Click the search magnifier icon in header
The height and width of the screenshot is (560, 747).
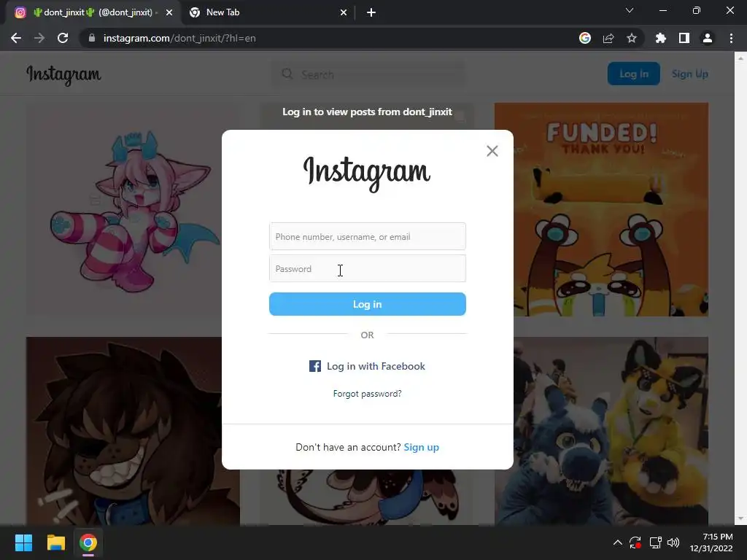pos(287,74)
